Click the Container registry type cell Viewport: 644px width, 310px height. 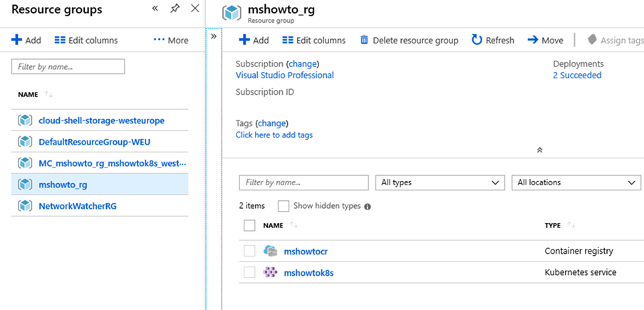coord(578,251)
